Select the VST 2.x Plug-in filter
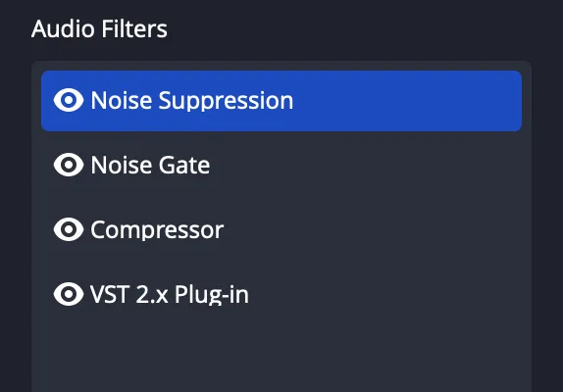563x392 pixels. [281, 294]
